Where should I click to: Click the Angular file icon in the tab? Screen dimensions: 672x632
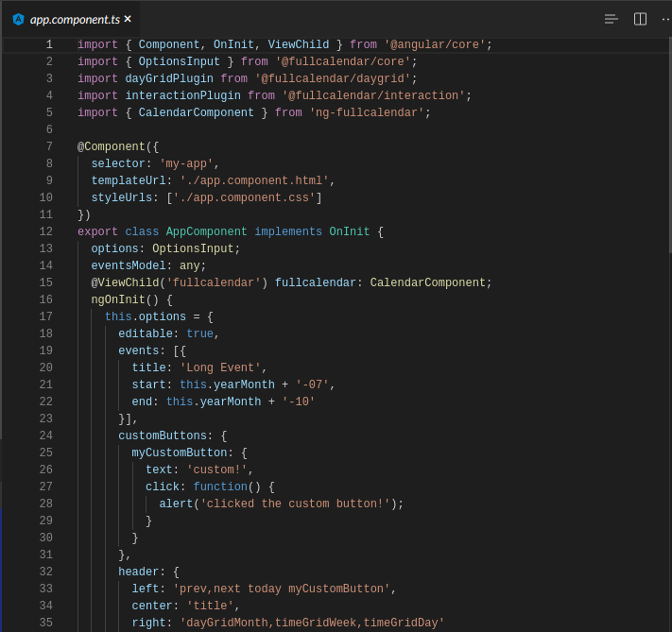(18, 19)
